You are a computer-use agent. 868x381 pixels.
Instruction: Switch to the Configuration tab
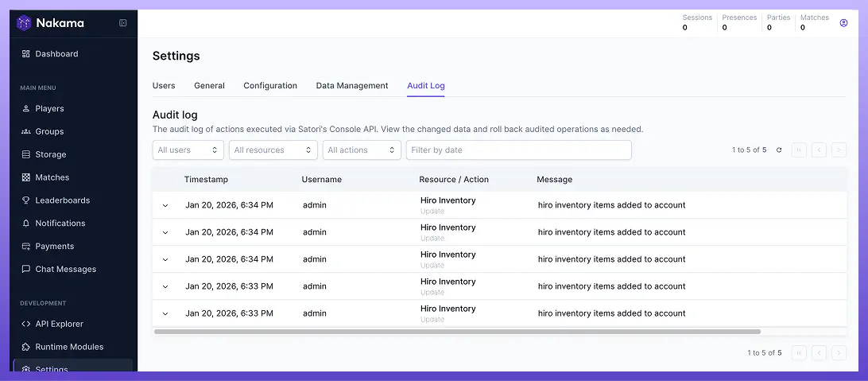pos(270,86)
